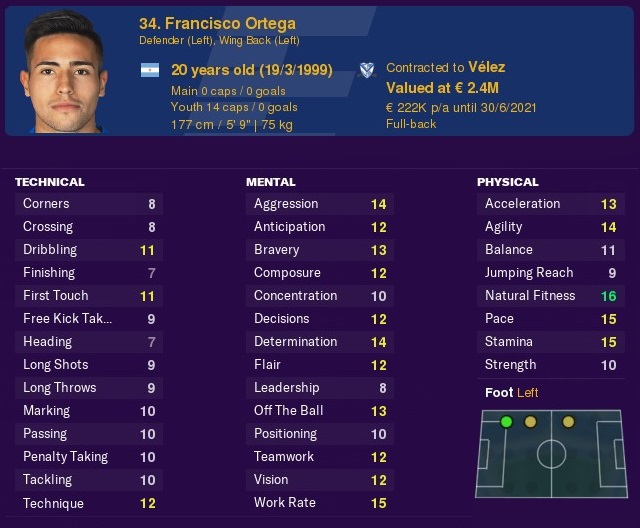This screenshot has width=640, height=528.
Task: Click the Physical section heading
Action: pyautogui.click(x=508, y=182)
